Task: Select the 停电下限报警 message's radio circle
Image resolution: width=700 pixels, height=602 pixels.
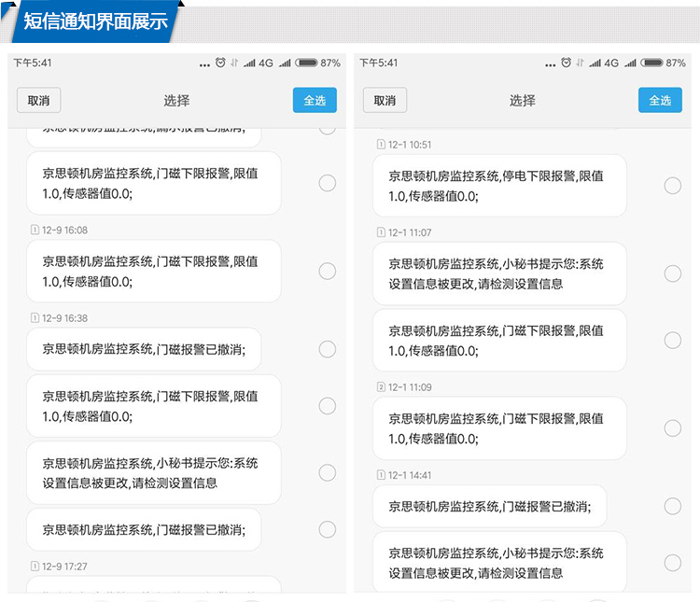Action: (672, 186)
